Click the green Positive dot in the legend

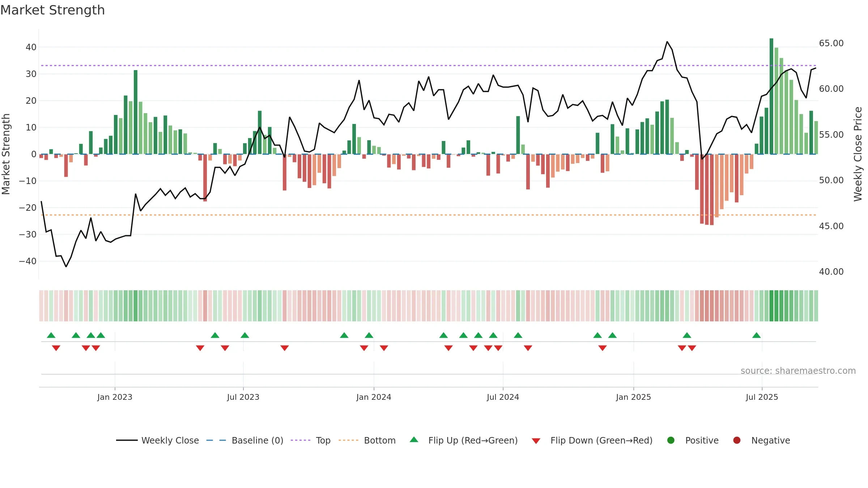(671, 440)
